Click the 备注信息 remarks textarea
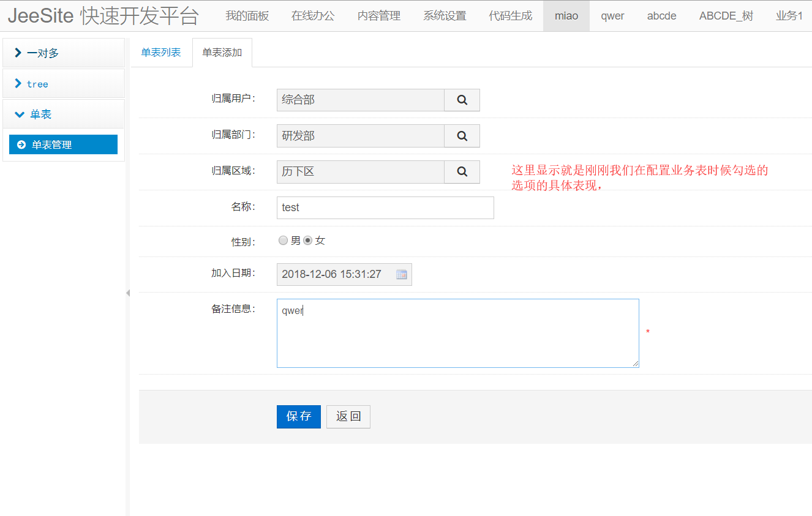 point(457,333)
